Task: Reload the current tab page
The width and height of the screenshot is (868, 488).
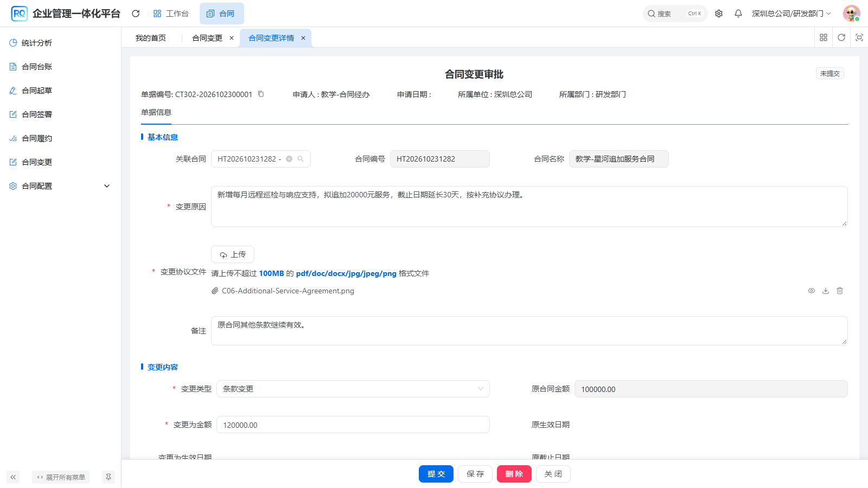Action: [x=841, y=37]
